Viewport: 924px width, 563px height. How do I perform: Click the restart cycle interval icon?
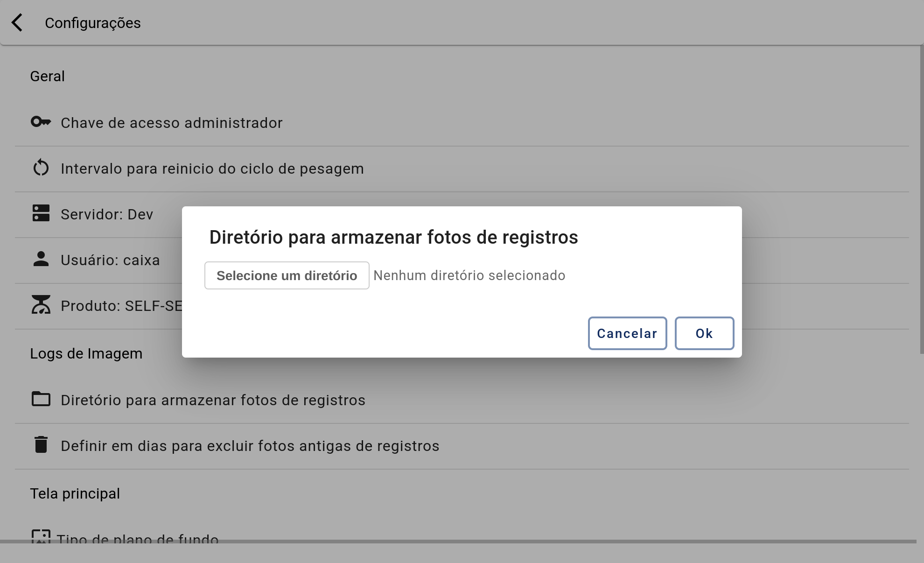pyautogui.click(x=41, y=168)
